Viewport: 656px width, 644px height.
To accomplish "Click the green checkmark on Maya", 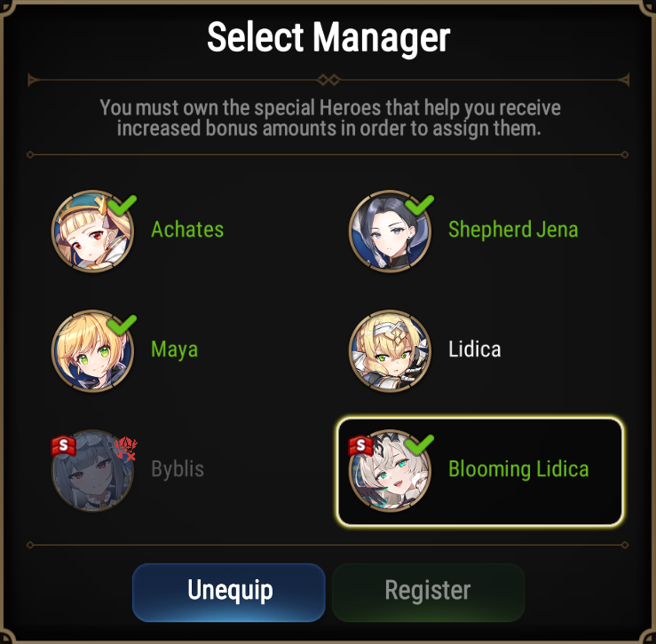I will coord(122,325).
